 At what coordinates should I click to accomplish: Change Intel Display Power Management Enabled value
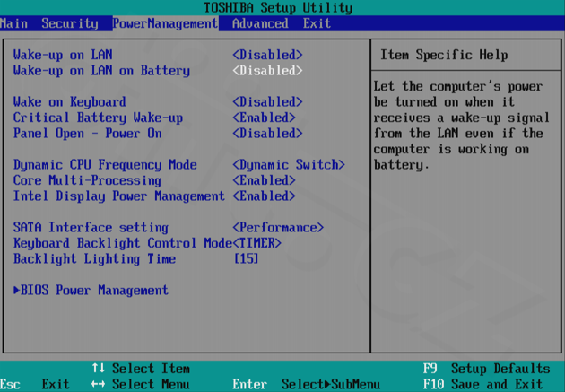coord(264,196)
